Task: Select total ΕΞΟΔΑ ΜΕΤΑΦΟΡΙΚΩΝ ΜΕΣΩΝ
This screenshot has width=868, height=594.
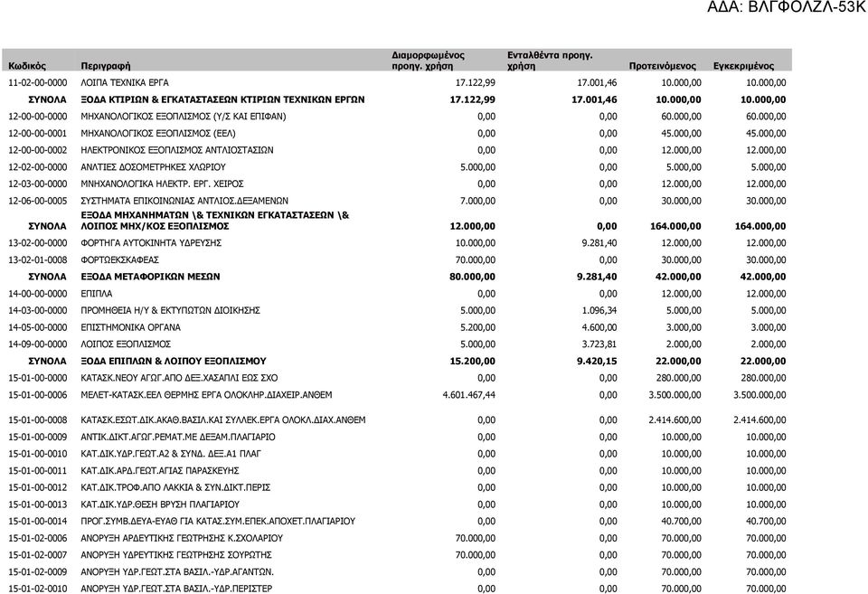Action: [x=150, y=277]
